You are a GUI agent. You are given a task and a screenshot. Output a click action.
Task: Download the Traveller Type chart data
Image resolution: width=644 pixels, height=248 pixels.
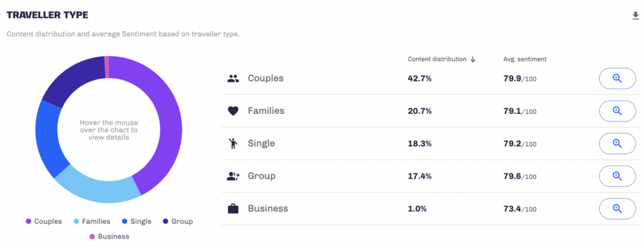pyautogui.click(x=635, y=16)
